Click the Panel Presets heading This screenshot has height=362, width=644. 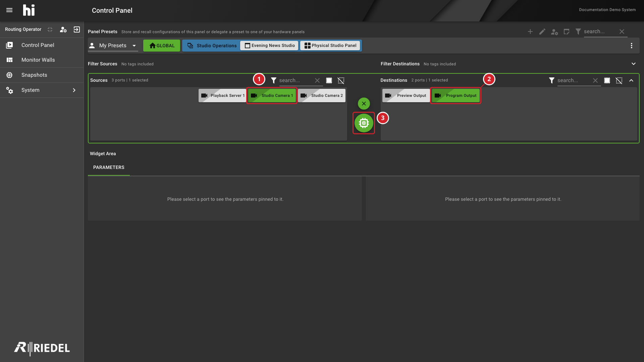(x=103, y=32)
